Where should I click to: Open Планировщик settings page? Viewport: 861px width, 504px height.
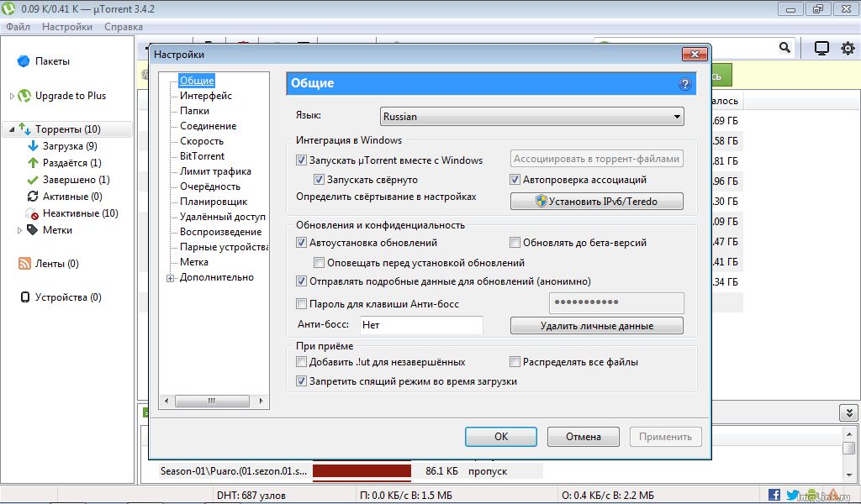pyautogui.click(x=214, y=202)
